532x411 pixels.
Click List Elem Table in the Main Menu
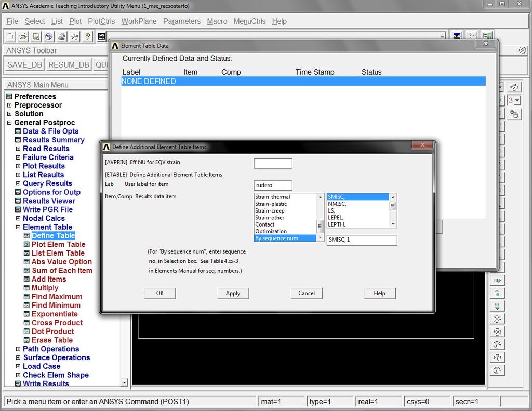(x=58, y=253)
